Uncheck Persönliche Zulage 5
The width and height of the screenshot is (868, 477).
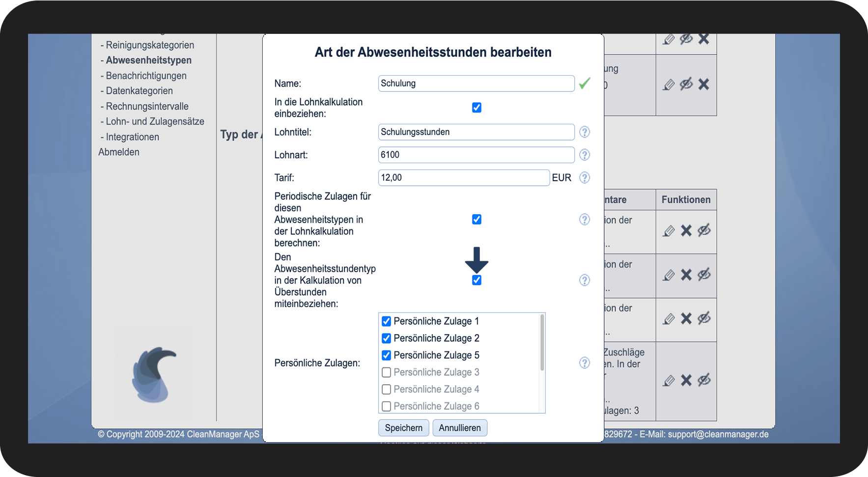387,355
